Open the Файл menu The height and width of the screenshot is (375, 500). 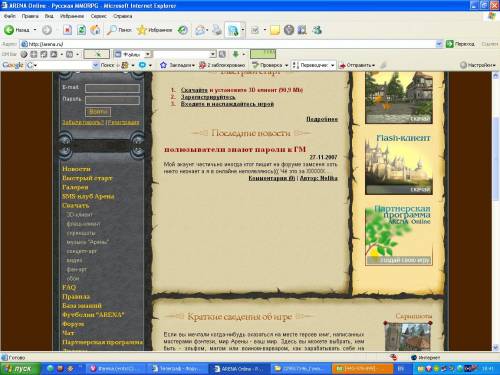[x=10, y=16]
